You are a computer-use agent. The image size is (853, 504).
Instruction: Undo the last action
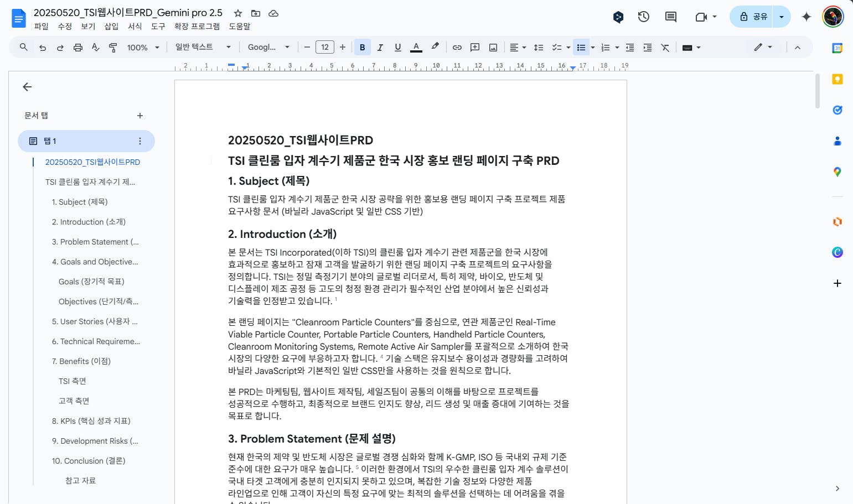[43, 48]
